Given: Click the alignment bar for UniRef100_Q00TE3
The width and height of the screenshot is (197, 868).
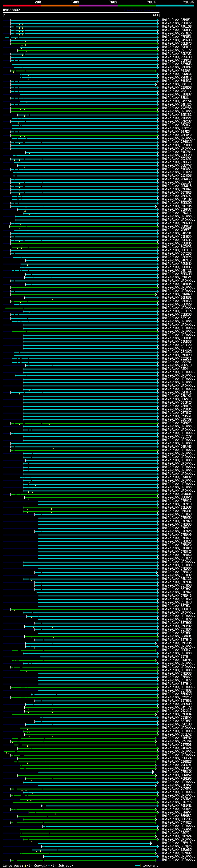Looking at the screenshot, I should [83, 84].
